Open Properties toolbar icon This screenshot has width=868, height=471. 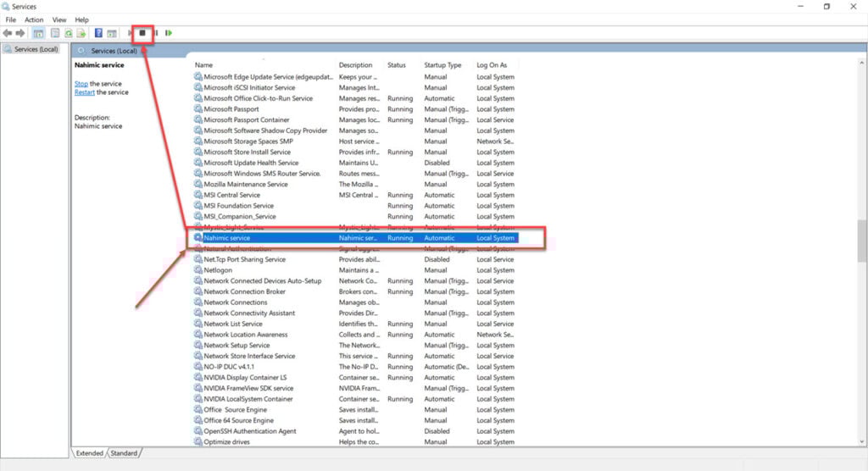point(55,33)
